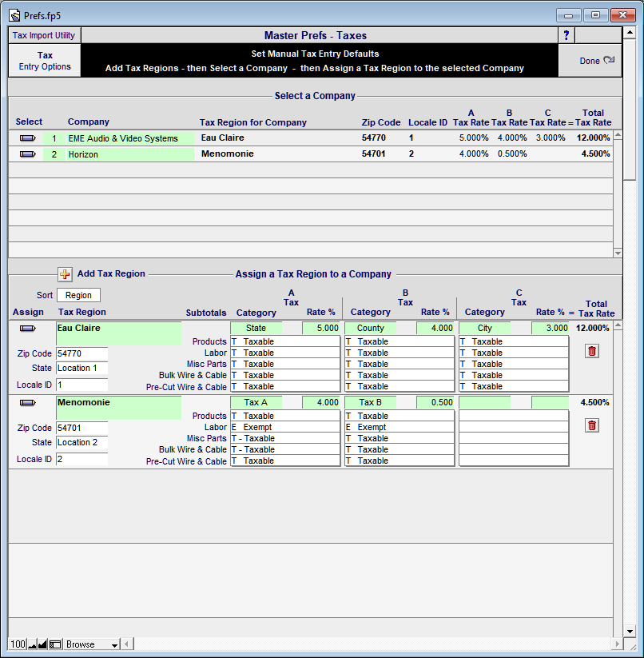The height and width of the screenshot is (658, 644).
Task: Click the 54701 zip code in company list
Action: tap(374, 154)
